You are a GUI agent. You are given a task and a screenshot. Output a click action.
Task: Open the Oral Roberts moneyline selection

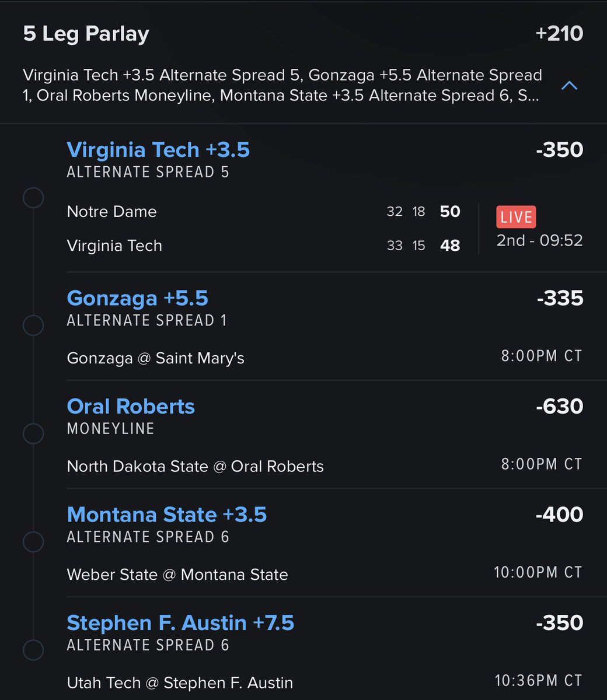click(x=131, y=407)
